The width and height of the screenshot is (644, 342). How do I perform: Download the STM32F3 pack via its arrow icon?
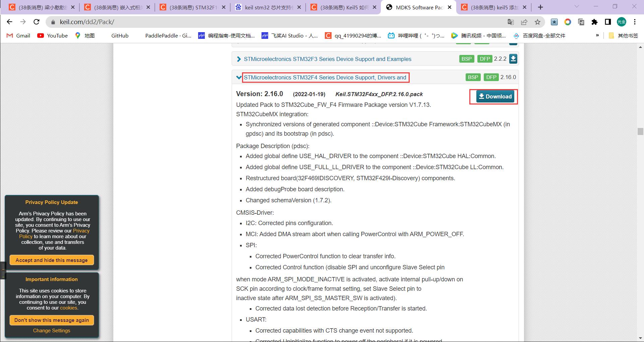point(513,59)
